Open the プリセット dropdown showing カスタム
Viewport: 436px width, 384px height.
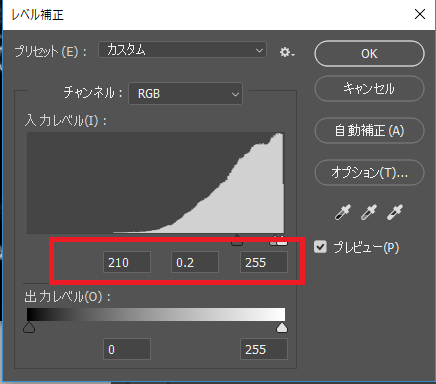tap(182, 50)
